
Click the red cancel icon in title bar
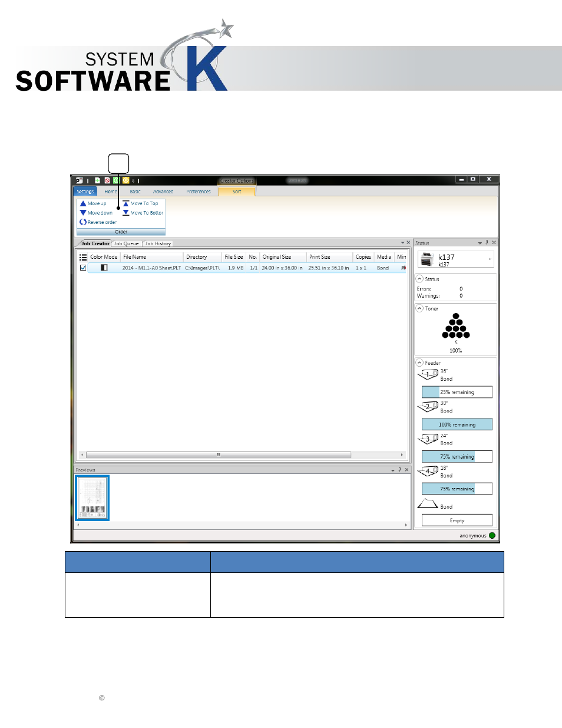(107, 180)
